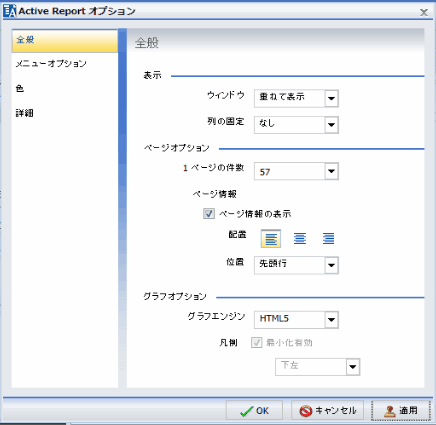Viewport: 436px width, 425px height.
Task: Click the ページオプション section heading
Action: (177, 148)
